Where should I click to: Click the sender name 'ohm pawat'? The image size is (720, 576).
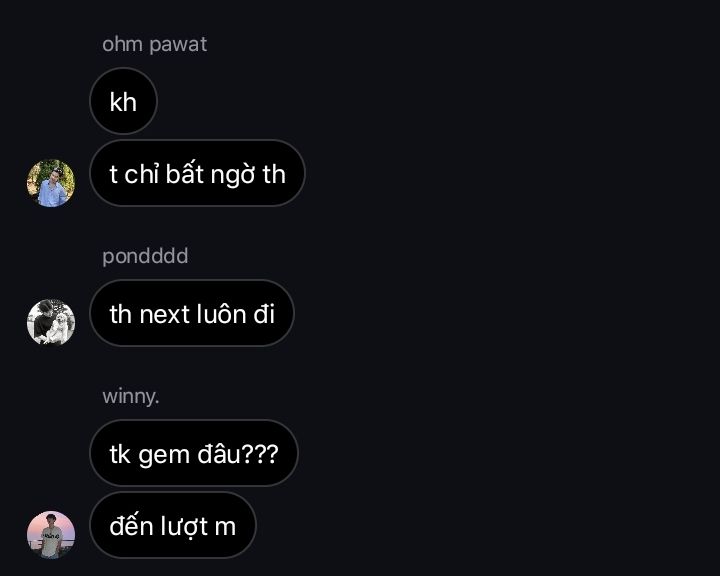coord(155,45)
